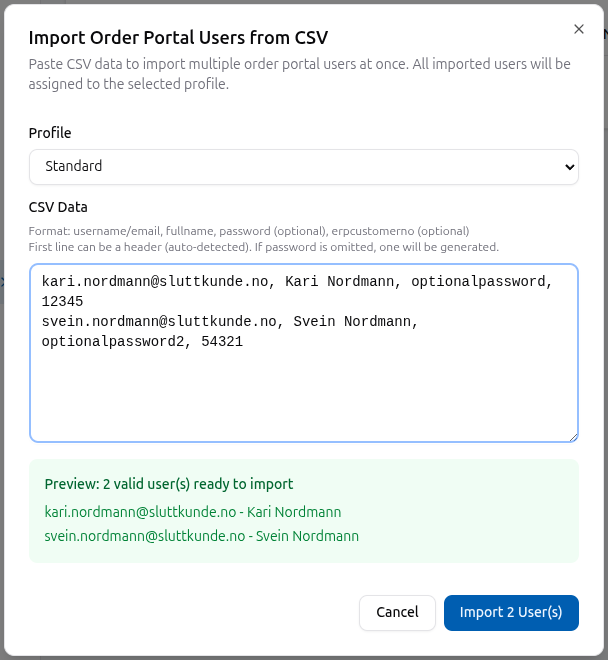Click kari.nordmann@sluttkunde.no in the CSV textarea
The height and width of the screenshot is (660, 608).
[x=155, y=282]
